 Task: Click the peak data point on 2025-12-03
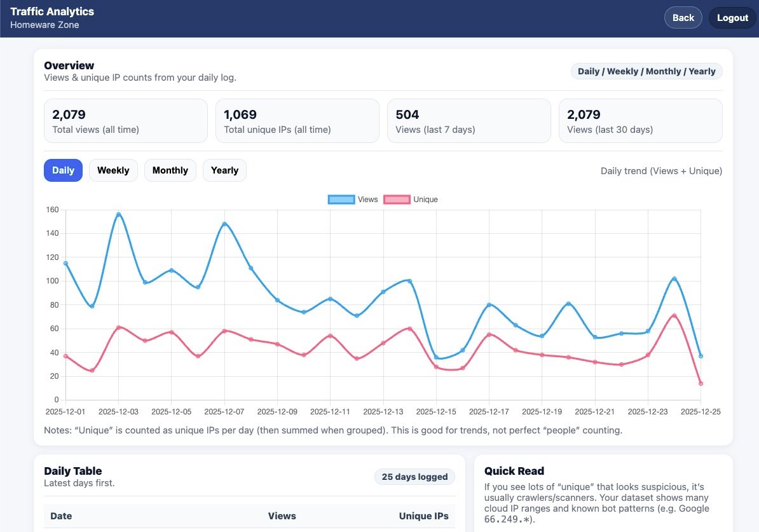(x=119, y=215)
